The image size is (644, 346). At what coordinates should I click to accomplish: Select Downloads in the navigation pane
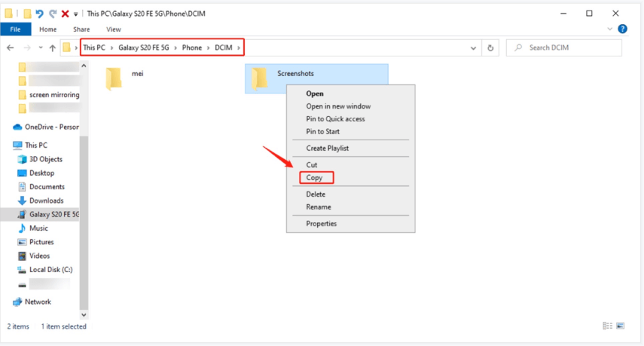tap(46, 201)
